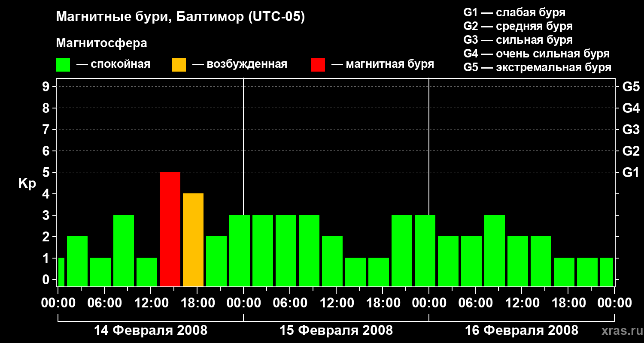Click the 'Магнитосфера' heading
Viewport: 644px width, 343px height.
click(101, 43)
